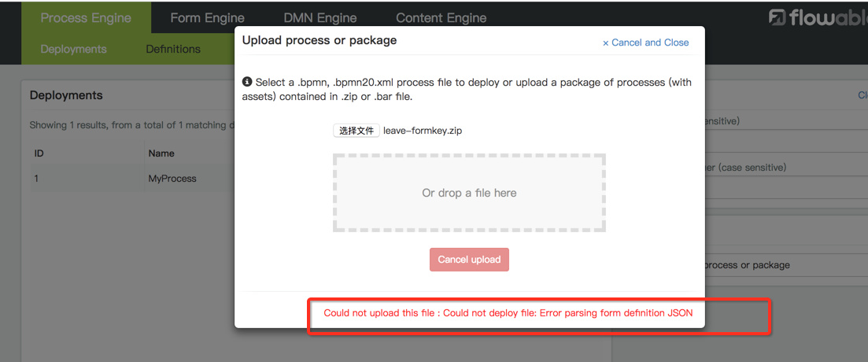Click the Cancel and Close link
Viewport: 868px width, 362px height.
645,42
